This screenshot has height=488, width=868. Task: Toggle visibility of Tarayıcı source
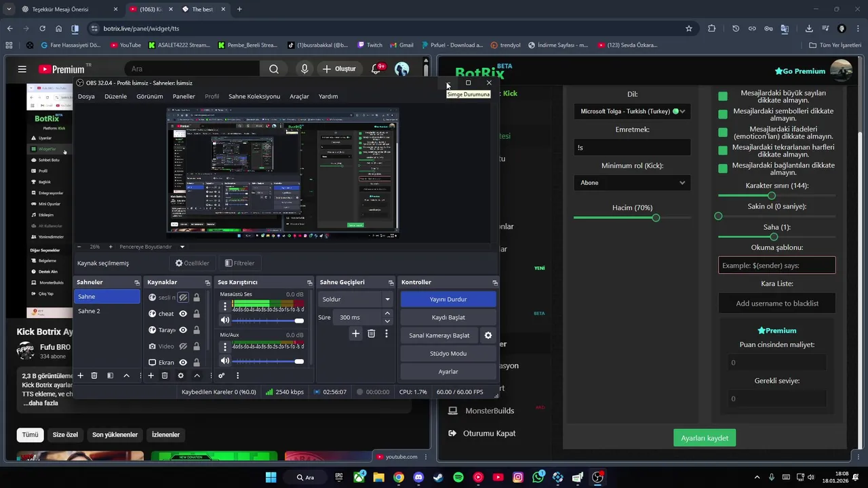[183, 330]
